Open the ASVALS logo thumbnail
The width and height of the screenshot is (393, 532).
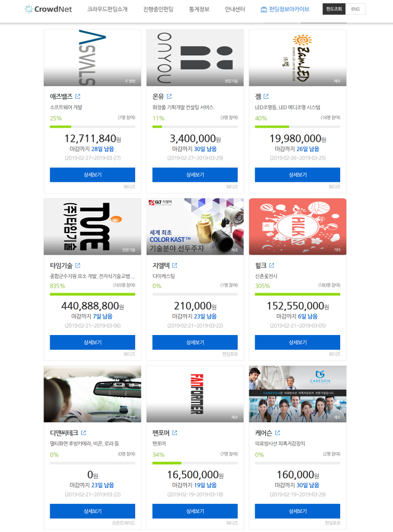92,58
